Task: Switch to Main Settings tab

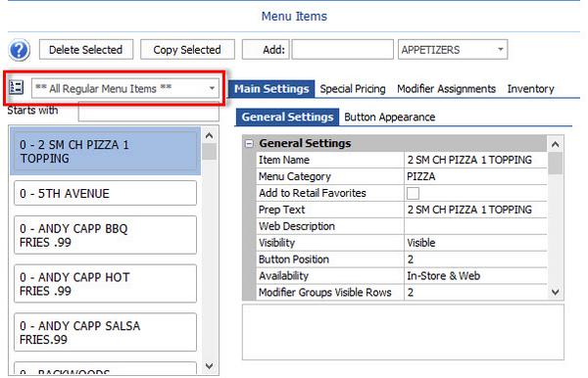Action: 271,89
